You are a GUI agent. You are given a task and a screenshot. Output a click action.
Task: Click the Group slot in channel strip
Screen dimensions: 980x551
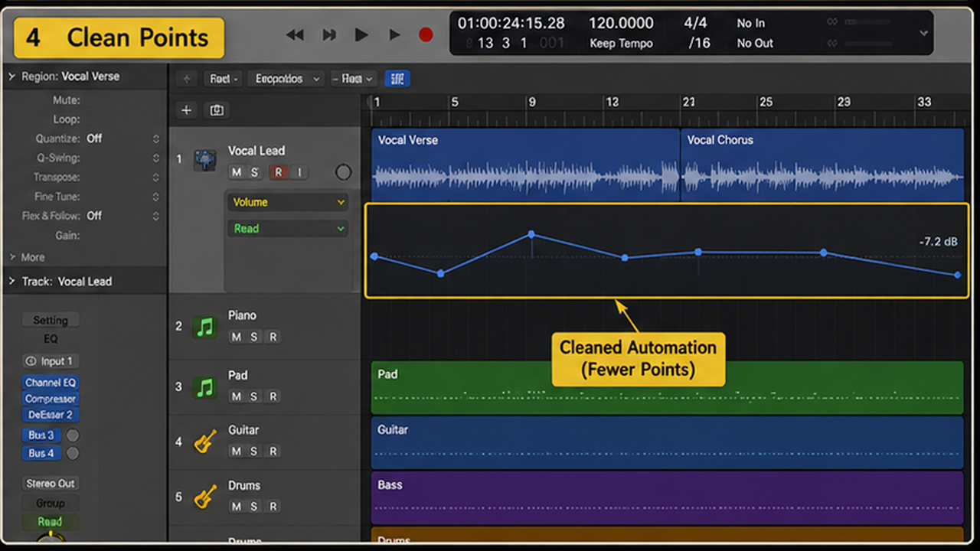pos(51,504)
